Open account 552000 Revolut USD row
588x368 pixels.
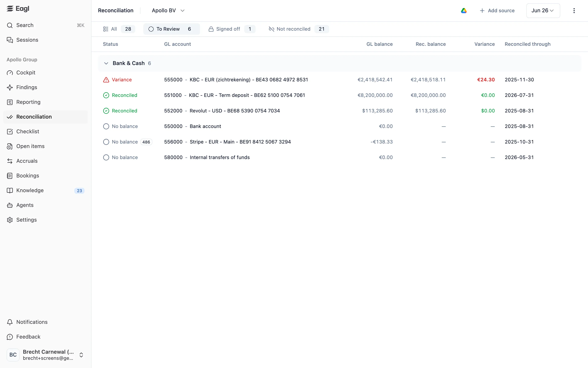pyautogui.click(x=340, y=111)
